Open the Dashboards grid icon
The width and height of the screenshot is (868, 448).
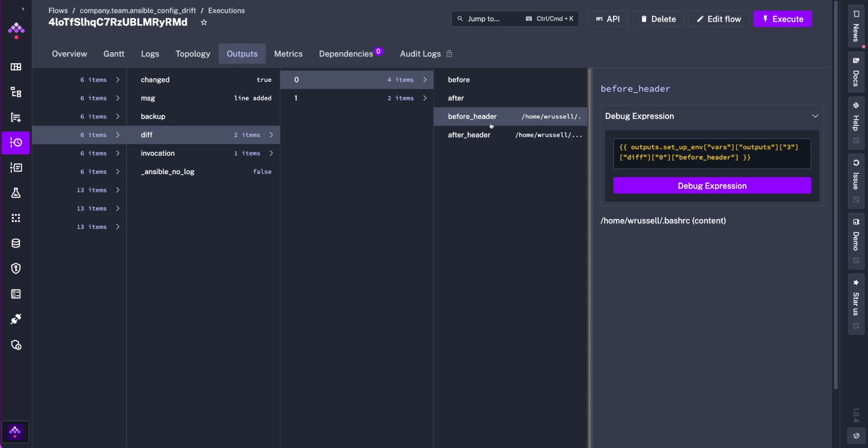pos(16,67)
